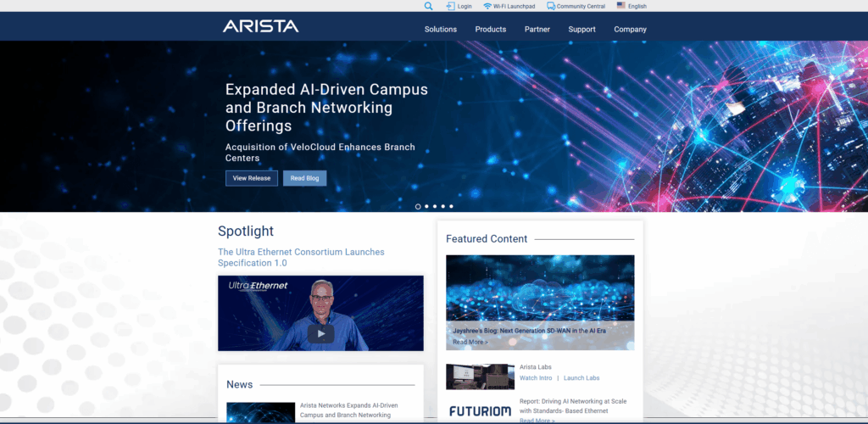Click the View Release button
Viewport: 868px width, 424px height.
click(251, 178)
